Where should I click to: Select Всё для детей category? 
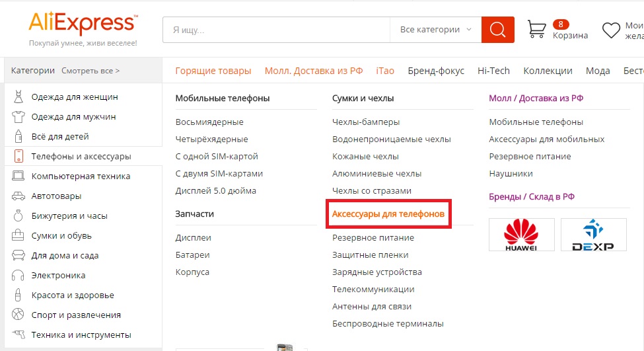(x=60, y=136)
